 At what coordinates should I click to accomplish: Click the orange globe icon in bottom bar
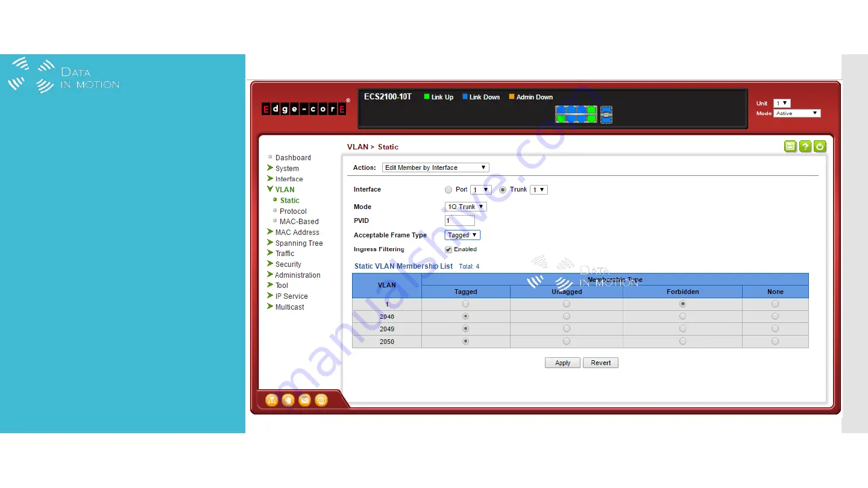321,400
